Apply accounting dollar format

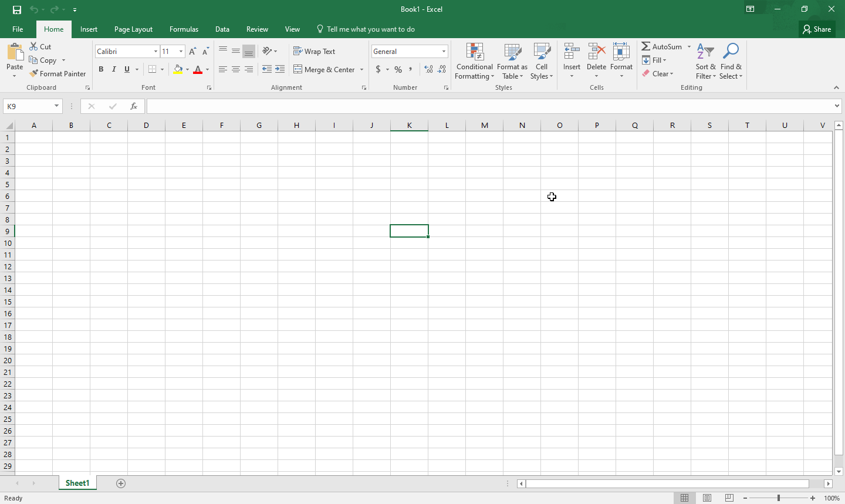click(378, 69)
